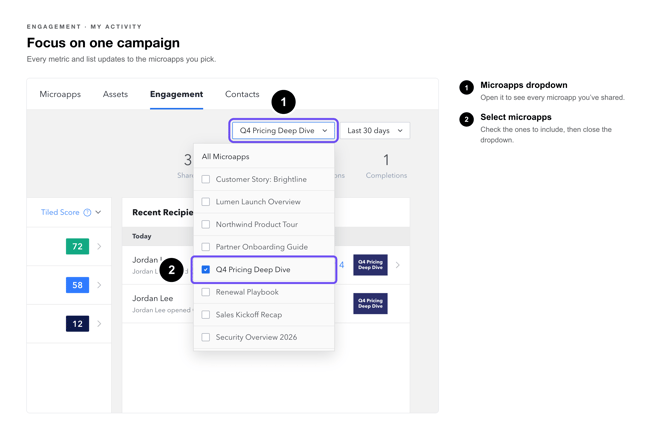The width and height of the screenshot is (670, 430).
Task: Select Lumen Launch Overview label text
Action: tap(258, 202)
